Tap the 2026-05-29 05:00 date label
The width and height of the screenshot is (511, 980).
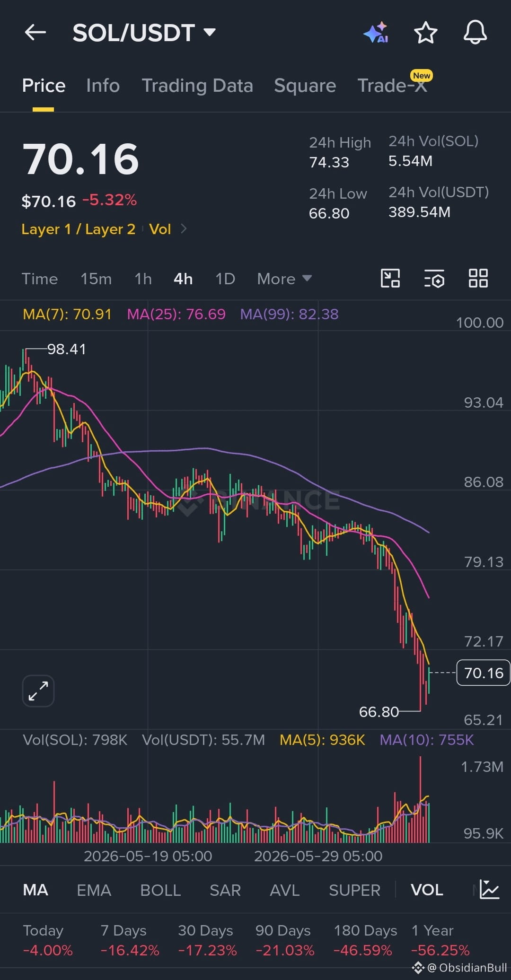click(x=318, y=856)
